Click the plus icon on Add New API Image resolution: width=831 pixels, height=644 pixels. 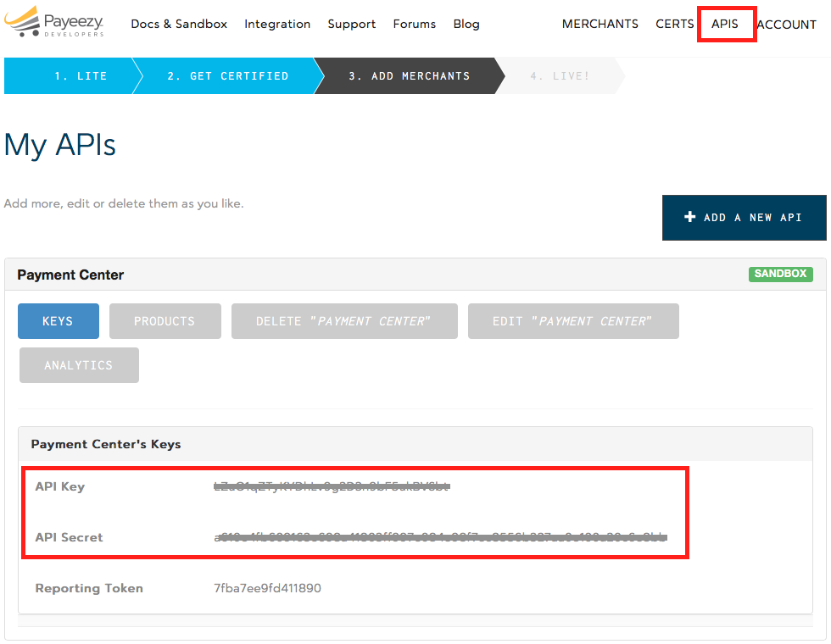689,217
